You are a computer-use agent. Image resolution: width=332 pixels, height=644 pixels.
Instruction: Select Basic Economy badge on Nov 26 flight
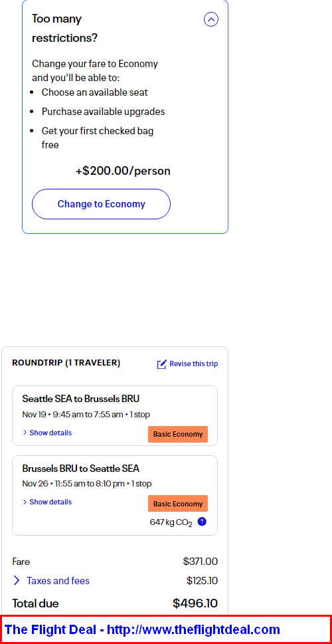click(178, 504)
